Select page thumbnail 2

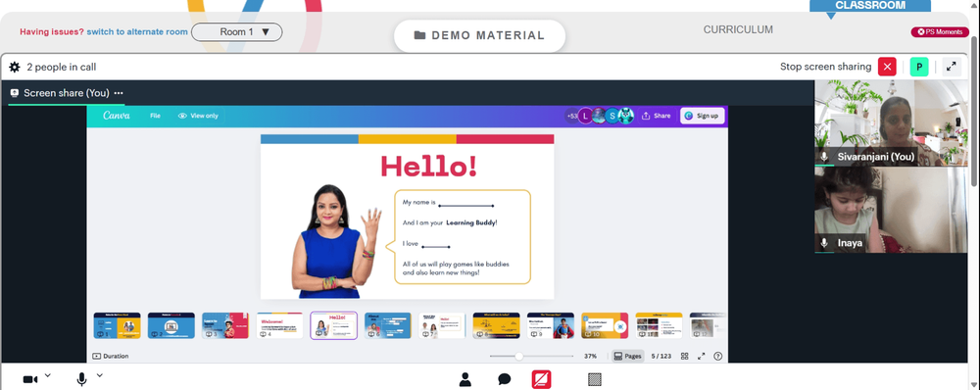(171, 325)
